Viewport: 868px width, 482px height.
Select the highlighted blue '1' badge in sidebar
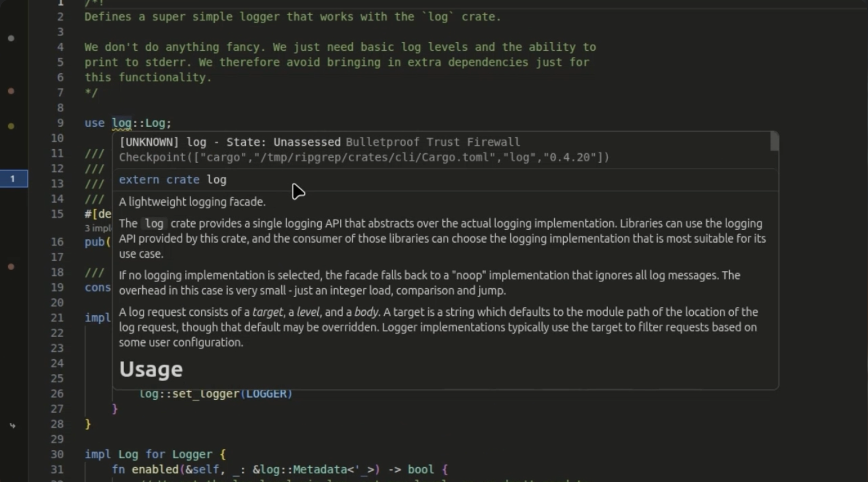click(x=14, y=179)
